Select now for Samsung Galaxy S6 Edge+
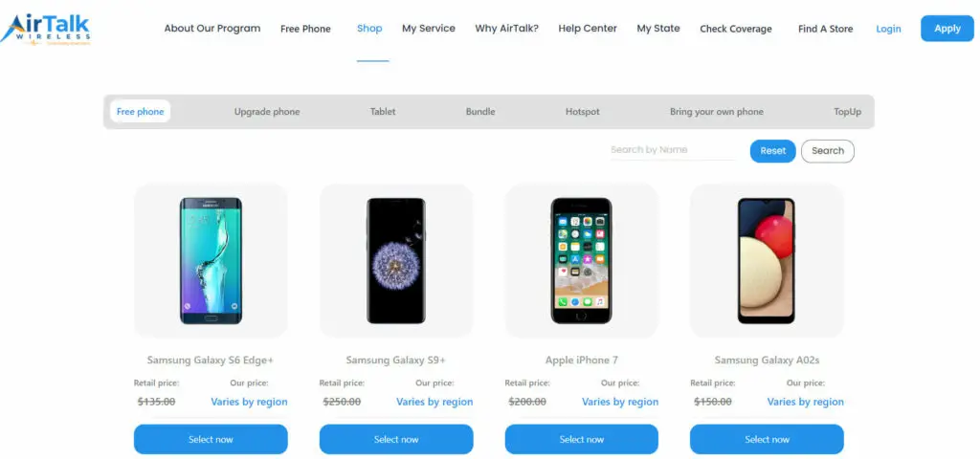This screenshot has width=980, height=459. coord(211,439)
